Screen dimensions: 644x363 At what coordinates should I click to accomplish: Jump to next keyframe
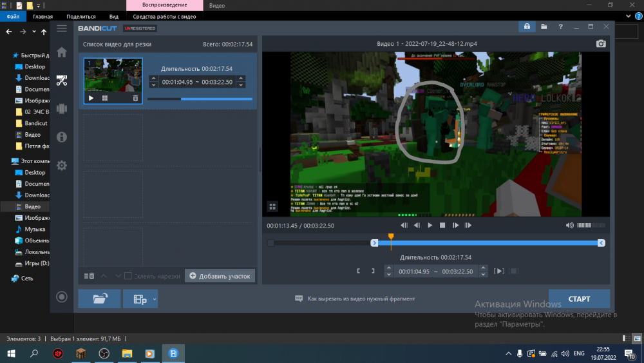(x=468, y=225)
